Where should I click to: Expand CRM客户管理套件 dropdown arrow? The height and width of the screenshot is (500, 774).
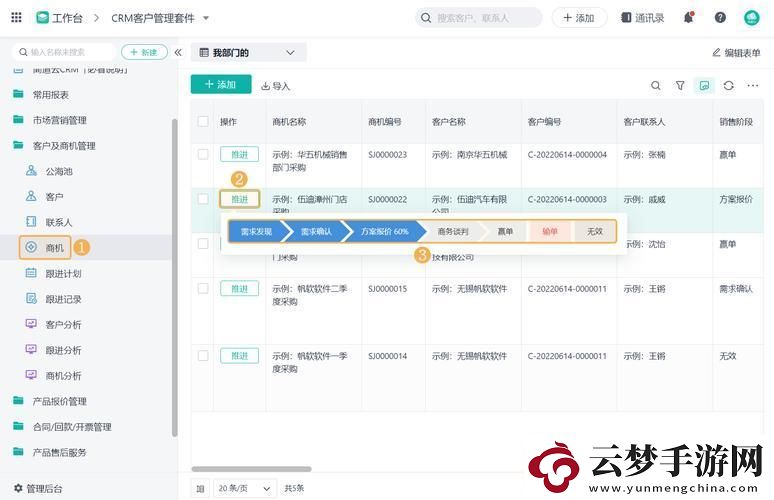click(206, 18)
